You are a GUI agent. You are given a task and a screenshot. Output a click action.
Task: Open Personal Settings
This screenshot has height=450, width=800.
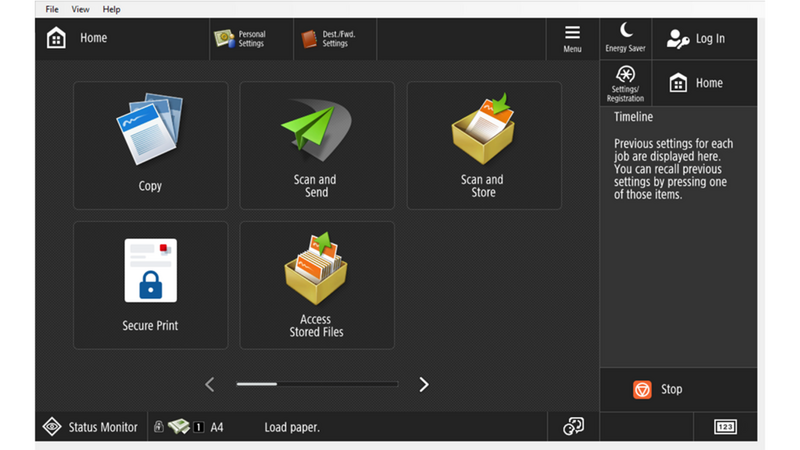pos(240,39)
